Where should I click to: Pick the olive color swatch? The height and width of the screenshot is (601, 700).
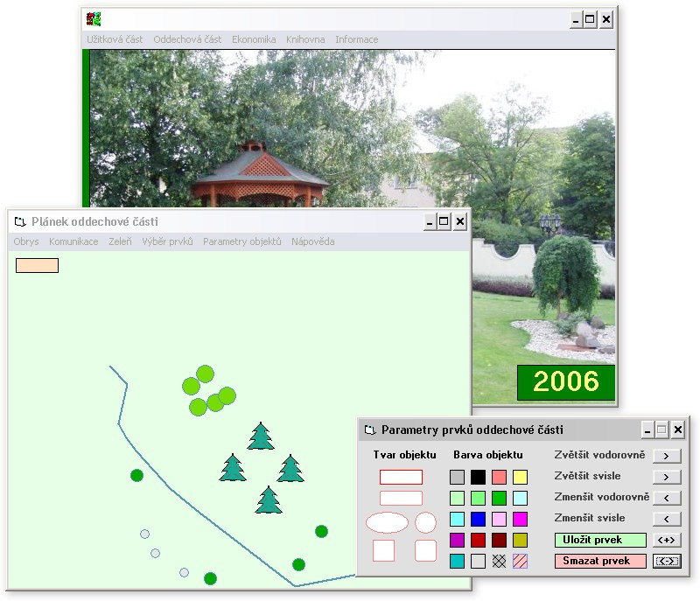(520, 540)
